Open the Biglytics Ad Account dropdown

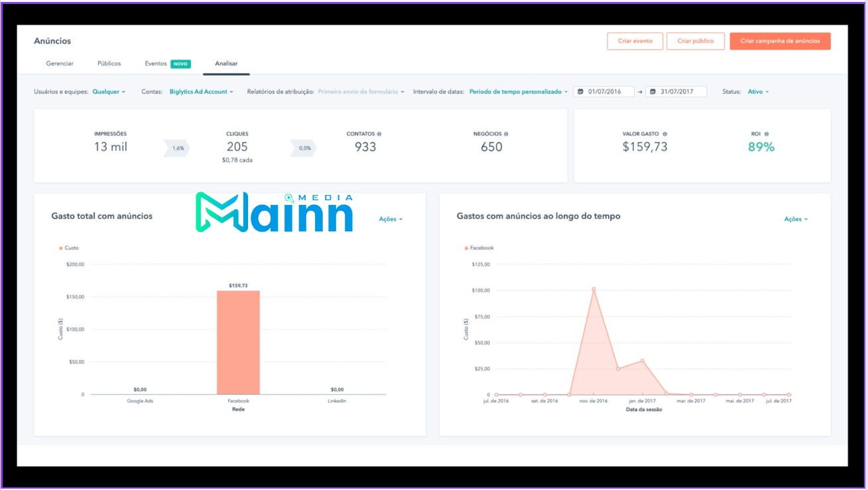click(201, 92)
